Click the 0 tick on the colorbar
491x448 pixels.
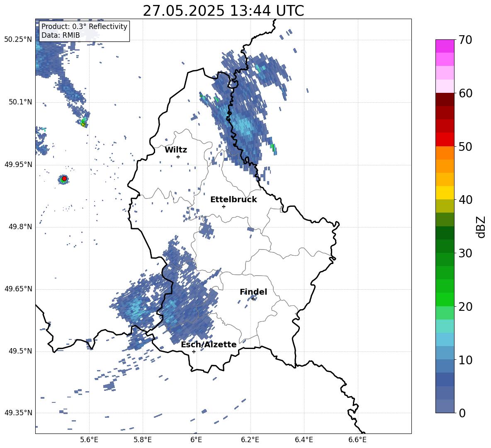click(x=462, y=413)
